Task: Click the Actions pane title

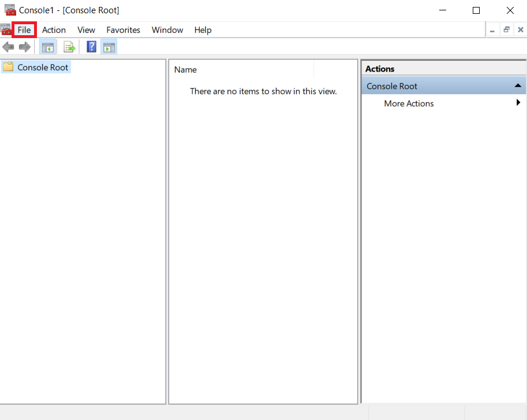Action: 380,69
